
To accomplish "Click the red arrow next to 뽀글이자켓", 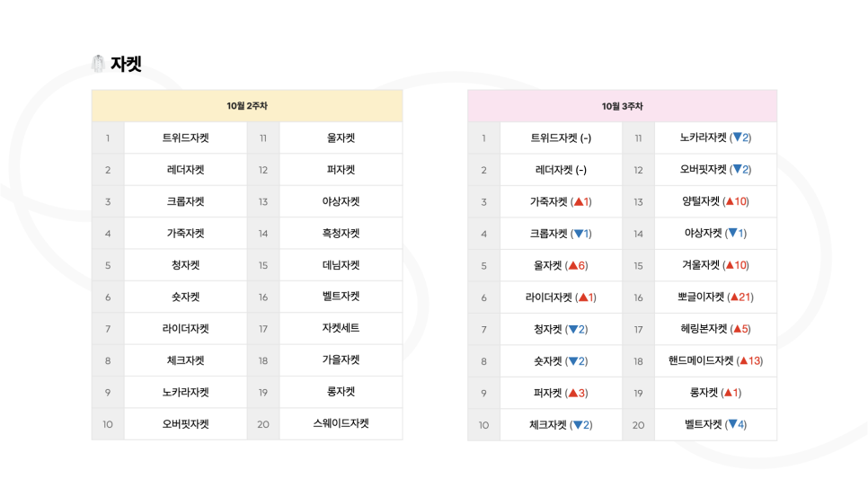I will pyautogui.click(x=735, y=297).
